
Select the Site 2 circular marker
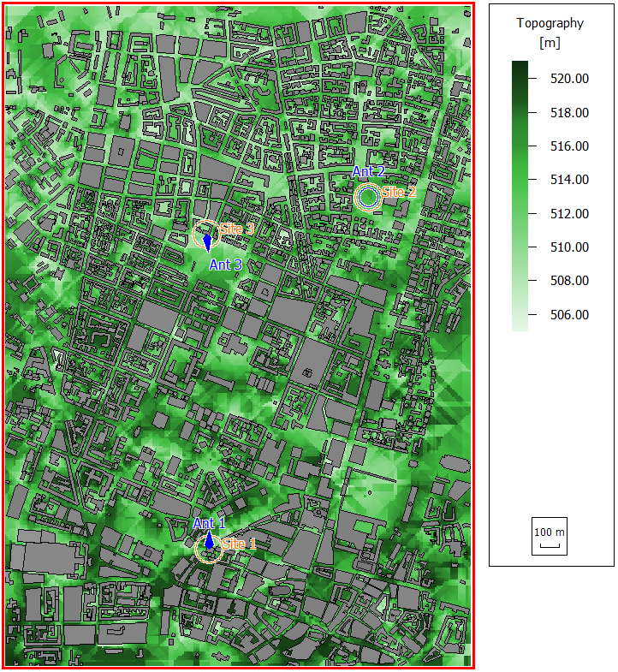pos(368,198)
